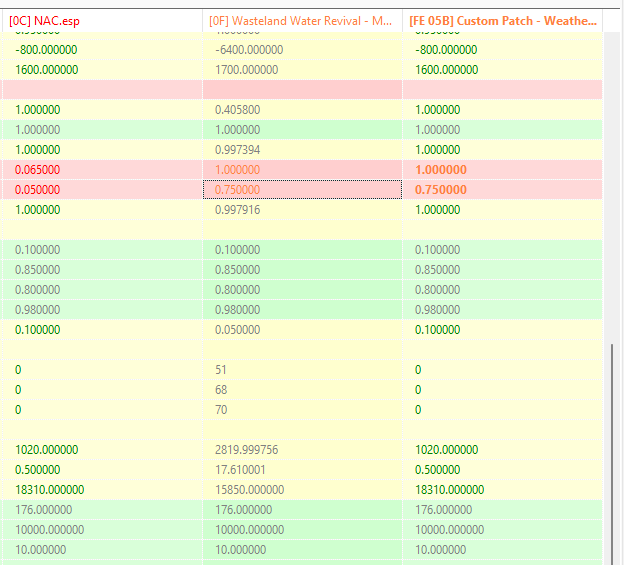This screenshot has height=565, width=624.
Task: Select the -6400.000000 cell
Action: tap(302, 50)
